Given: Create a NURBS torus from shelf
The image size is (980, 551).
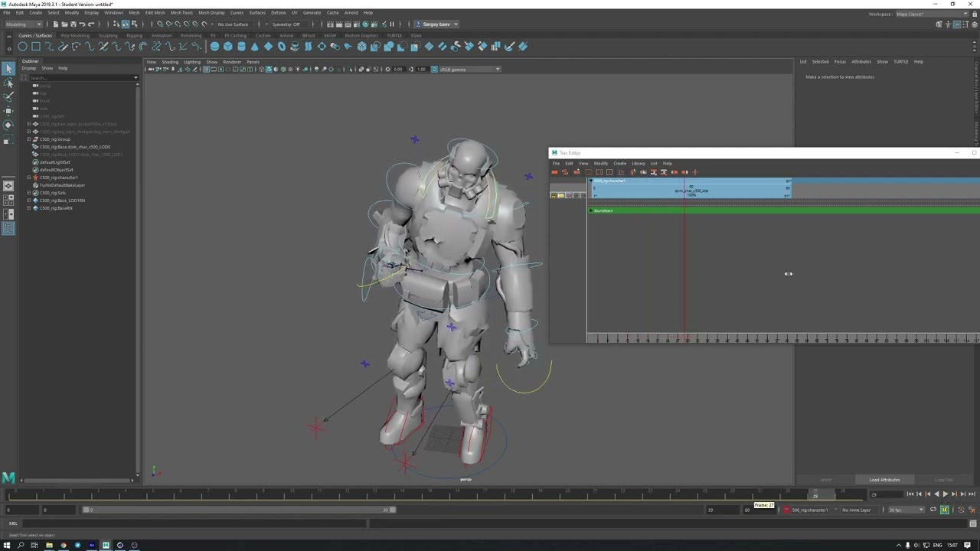Looking at the screenshot, I should tap(282, 47).
